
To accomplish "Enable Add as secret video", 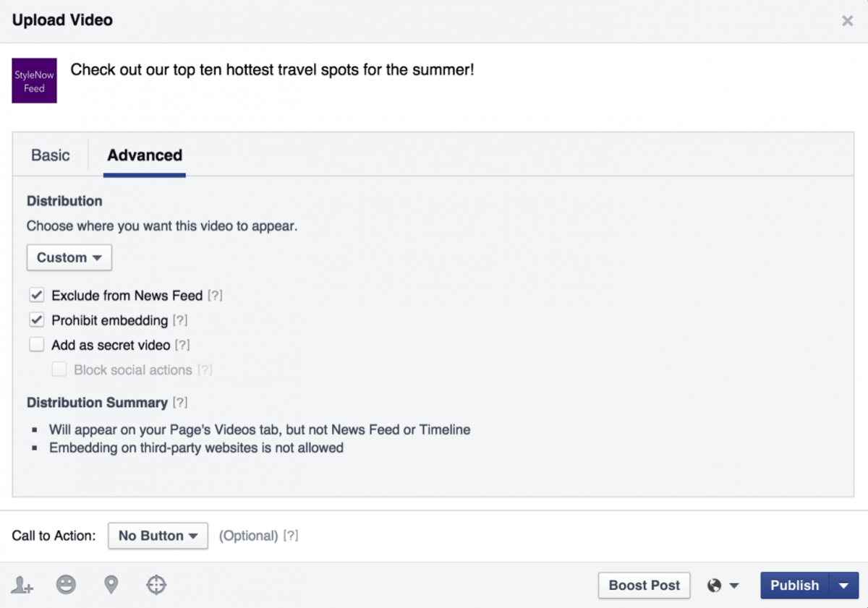I will tap(36, 344).
